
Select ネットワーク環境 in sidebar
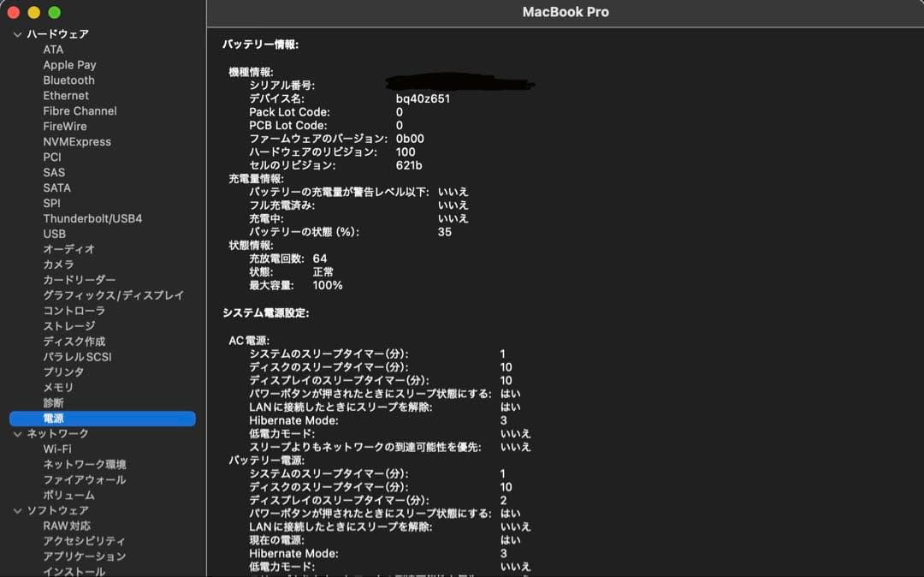point(84,465)
